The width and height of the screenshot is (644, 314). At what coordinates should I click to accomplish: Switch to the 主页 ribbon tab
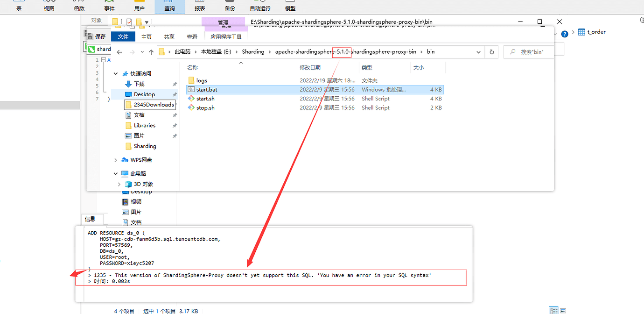point(147,36)
